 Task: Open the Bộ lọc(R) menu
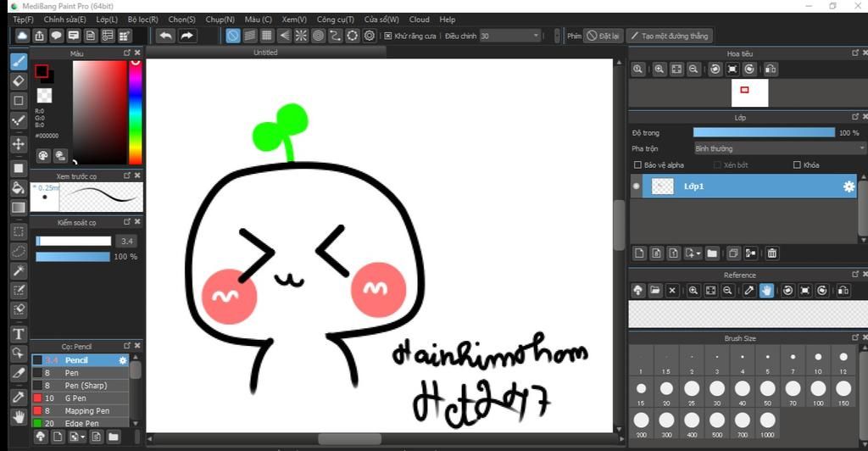142,19
